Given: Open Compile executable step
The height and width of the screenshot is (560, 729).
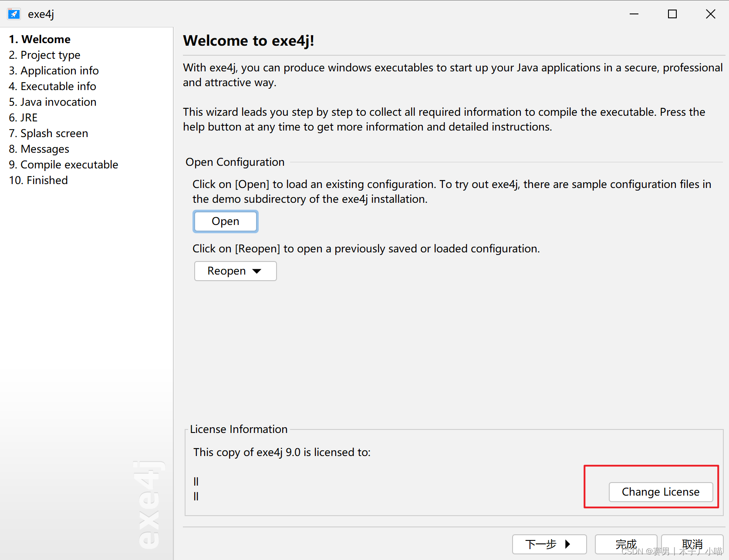Looking at the screenshot, I should tap(64, 164).
